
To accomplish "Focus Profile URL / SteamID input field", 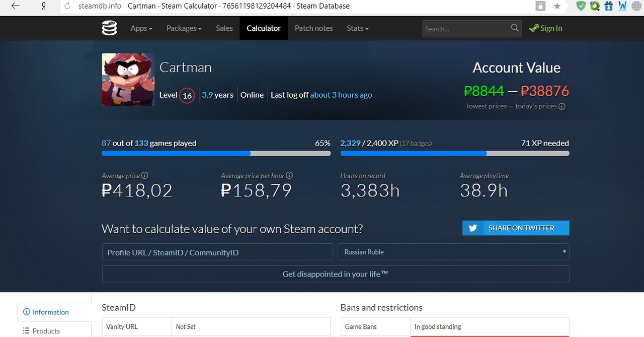I will click(217, 252).
